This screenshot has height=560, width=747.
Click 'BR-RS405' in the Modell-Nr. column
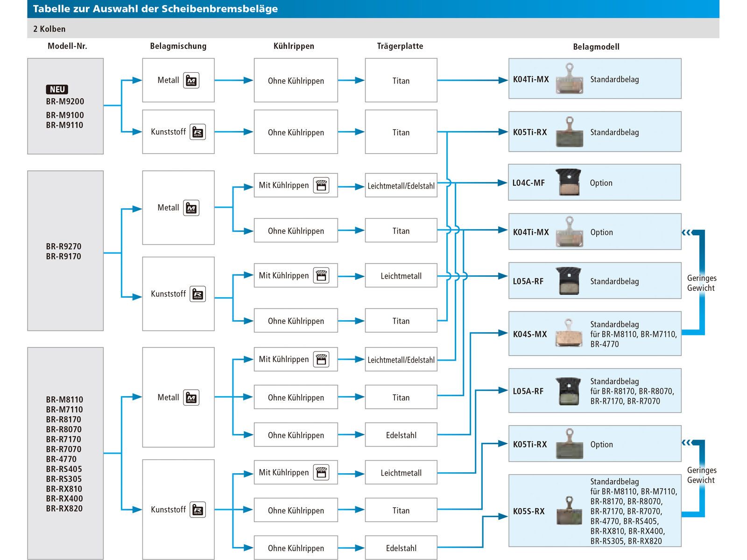(64, 469)
